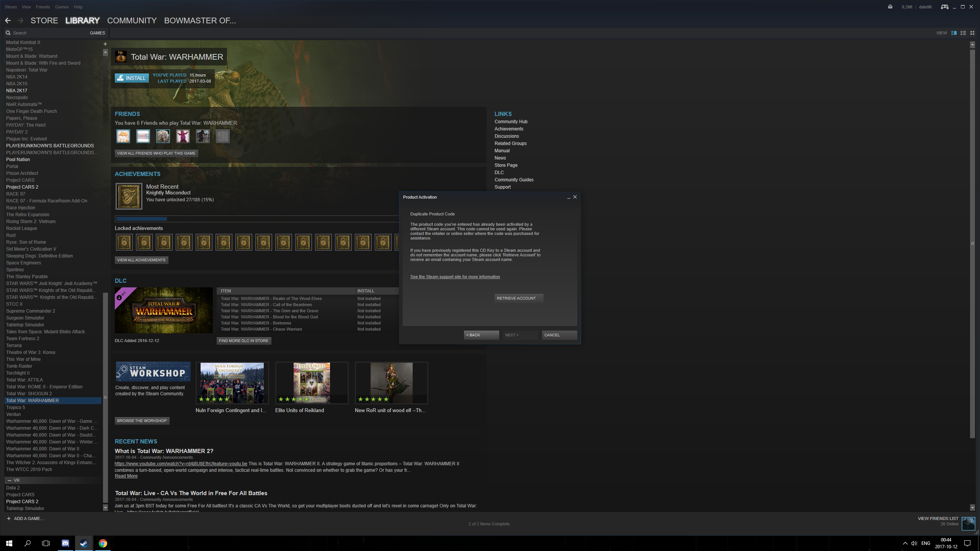Click VIEW ALL ACHIEVEMENTS button
Viewport: 980px width, 551px height.
pyautogui.click(x=141, y=260)
